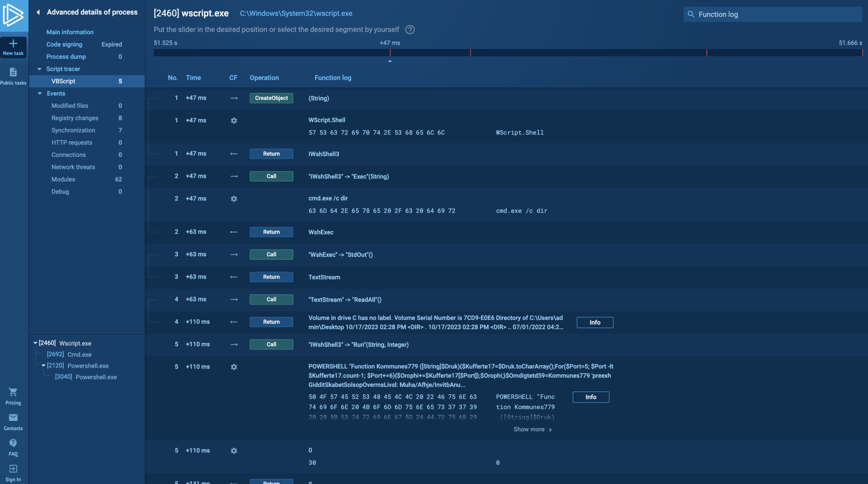This screenshot has width=868, height=484.
Task: Click the back arrow beside Advanced details
Action: tap(38, 12)
